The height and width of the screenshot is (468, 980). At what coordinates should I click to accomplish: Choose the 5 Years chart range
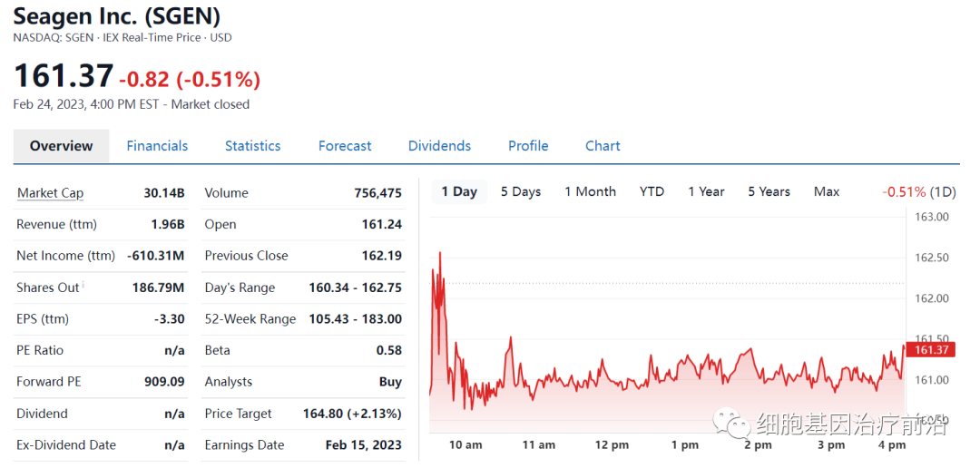click(x=769, y=191)
